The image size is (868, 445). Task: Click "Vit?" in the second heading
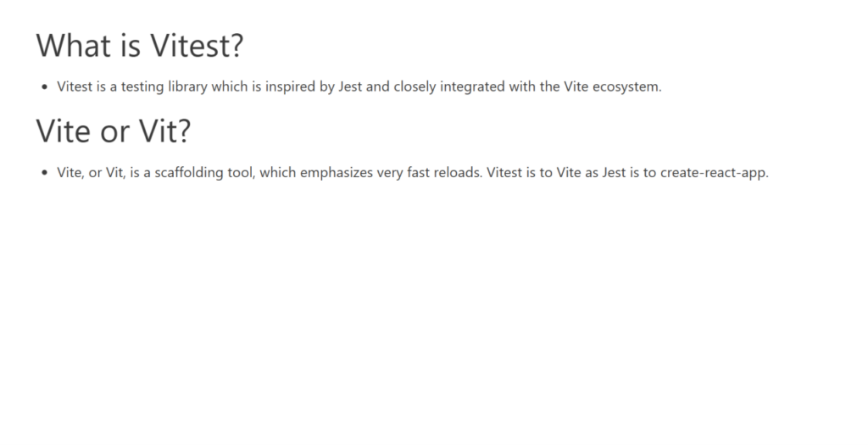point(164,131)
